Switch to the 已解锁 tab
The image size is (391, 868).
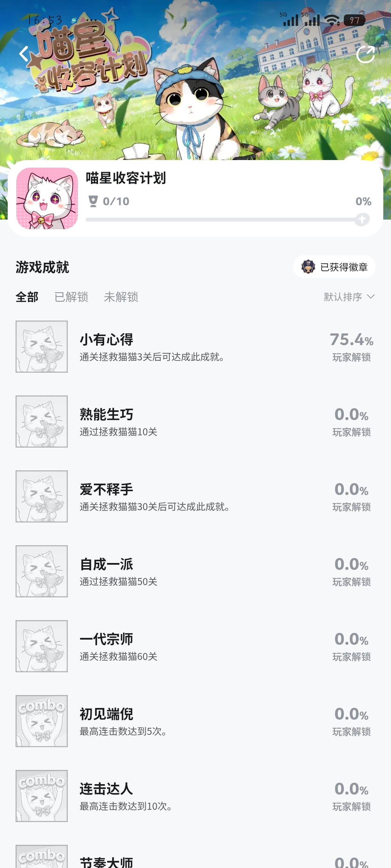point(71,297)
